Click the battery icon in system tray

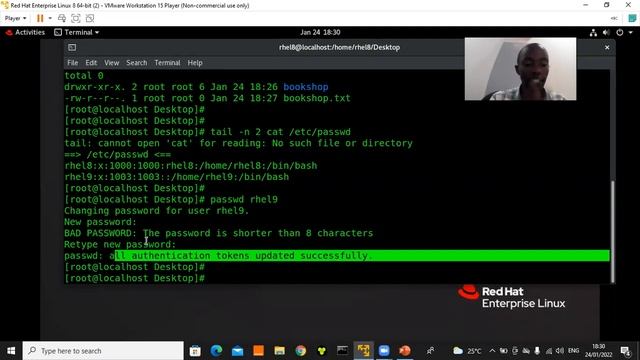coord(504,351)
